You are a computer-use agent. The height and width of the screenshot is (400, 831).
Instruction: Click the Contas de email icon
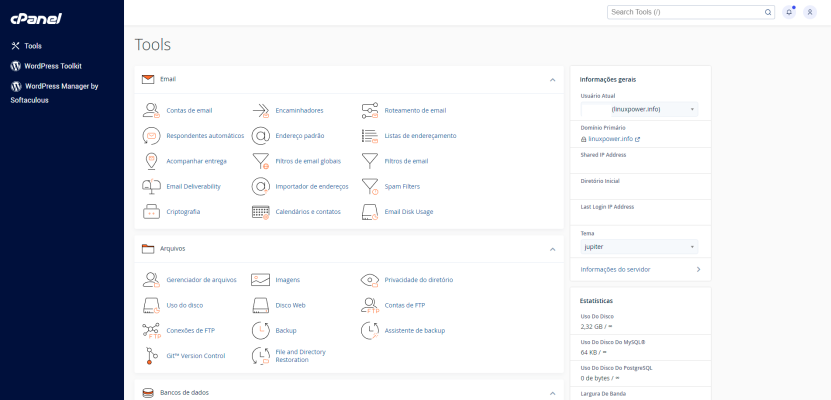pyautogui.click(x=151, y=110)
